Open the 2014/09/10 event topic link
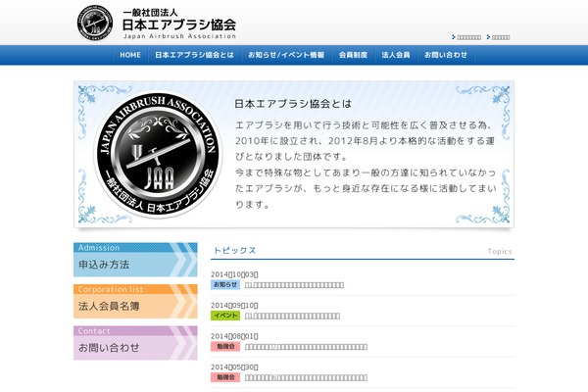588x392 pixels. point(292,316)
